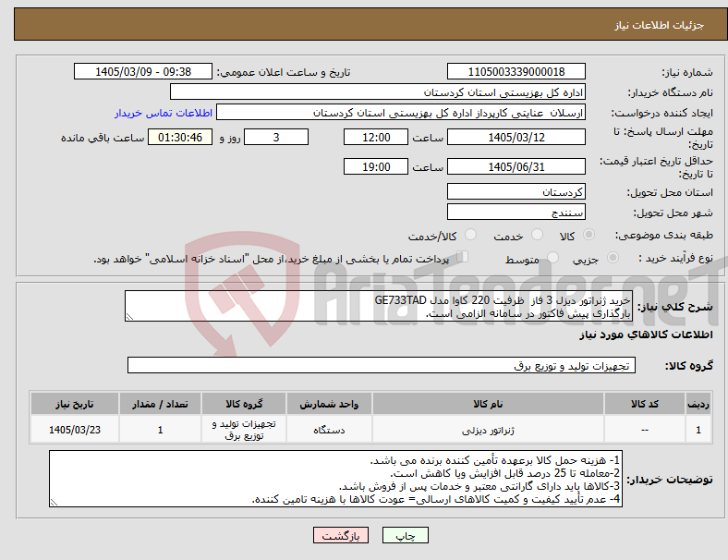Click the تجهیزات تولید و توزیع برق table cell
This screenshot has width=728, height=560.
[x=244, y=430]
